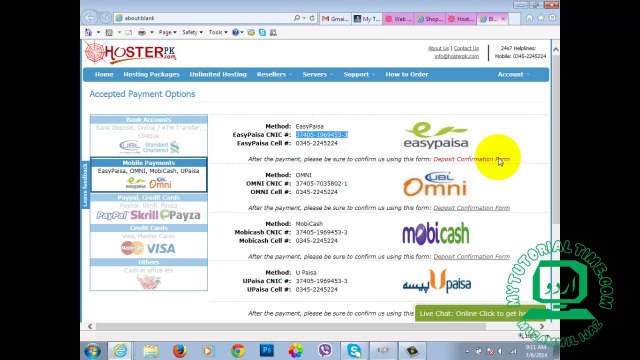Launch Firefox from the taskbar
Image resolution: width=640 pixels, height=360 pixels.
click(179, 351)
